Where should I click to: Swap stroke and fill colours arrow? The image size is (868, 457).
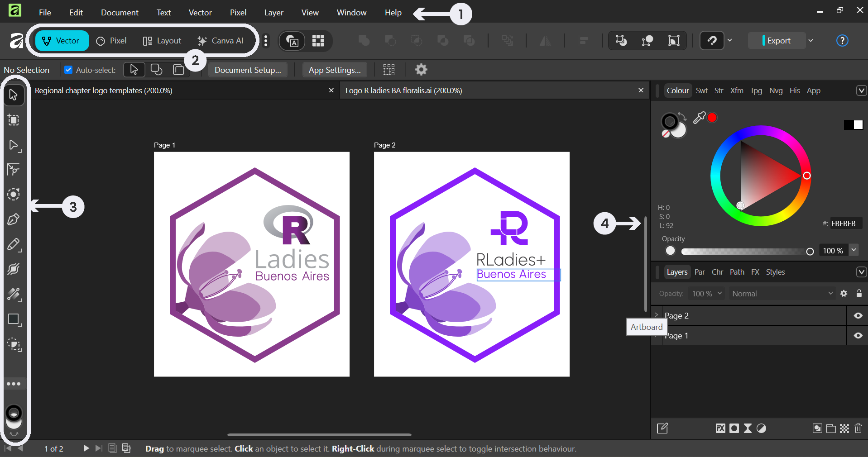[x=682, y=116]
